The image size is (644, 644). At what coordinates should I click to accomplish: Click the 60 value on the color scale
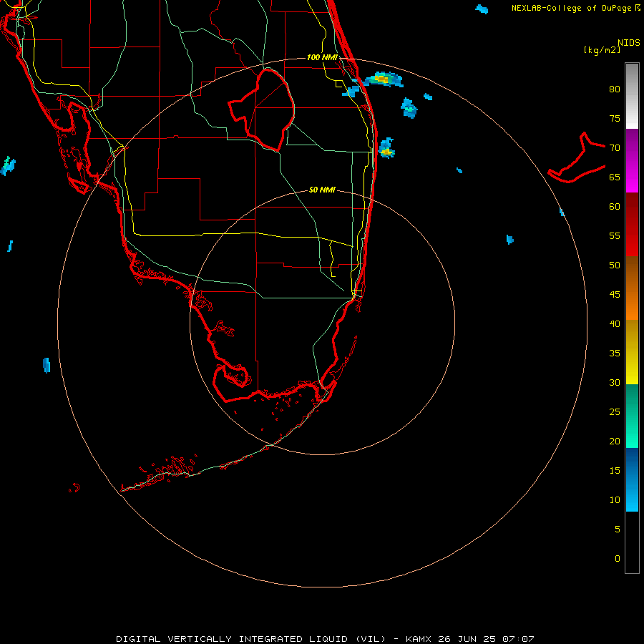point(615,207)
